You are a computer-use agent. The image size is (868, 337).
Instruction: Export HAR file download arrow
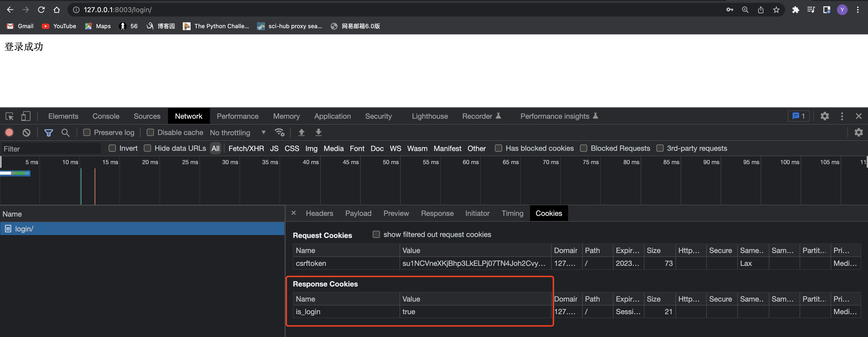[318, 133]
